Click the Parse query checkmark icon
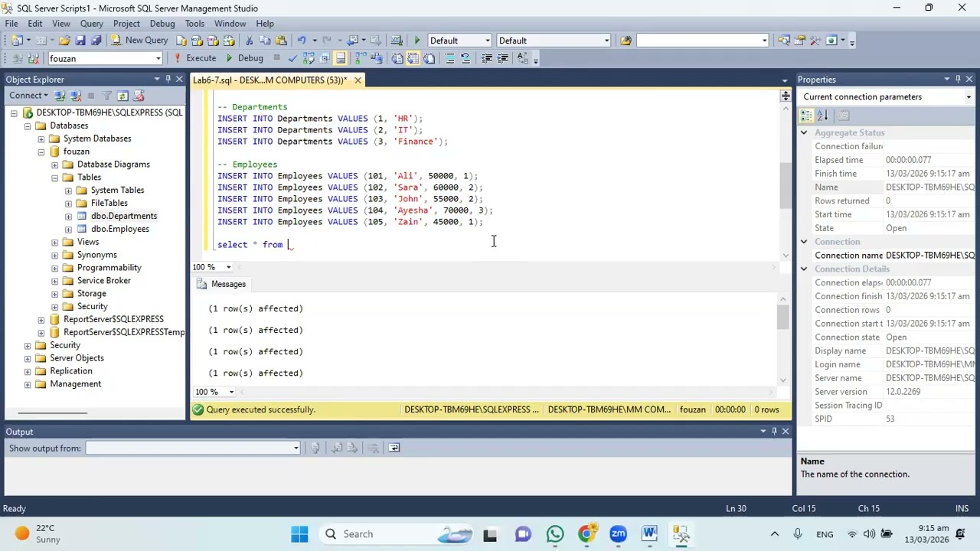Screen dimensions: 980x551 (x=292, y=58)
